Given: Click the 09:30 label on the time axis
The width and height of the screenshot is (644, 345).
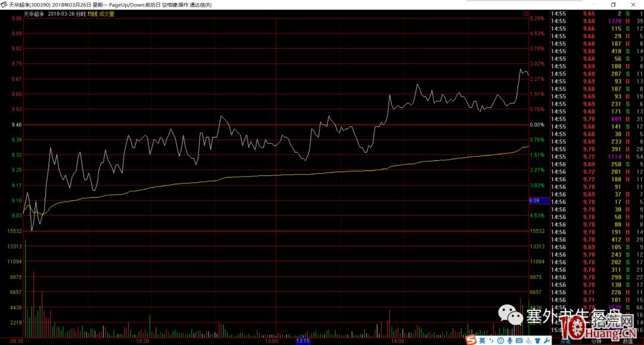Looking at the screenshot, I should click(17, 341).
